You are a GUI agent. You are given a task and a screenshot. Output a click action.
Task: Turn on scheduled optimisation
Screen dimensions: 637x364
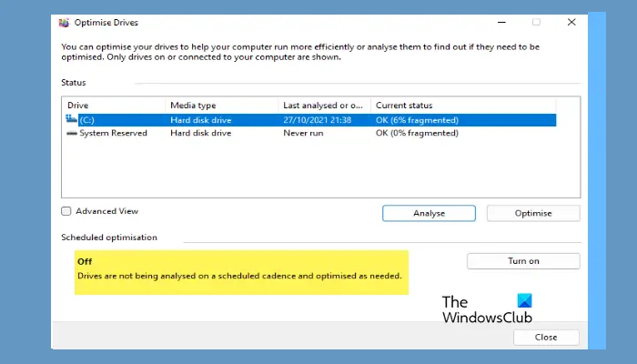tap(523, 261)
